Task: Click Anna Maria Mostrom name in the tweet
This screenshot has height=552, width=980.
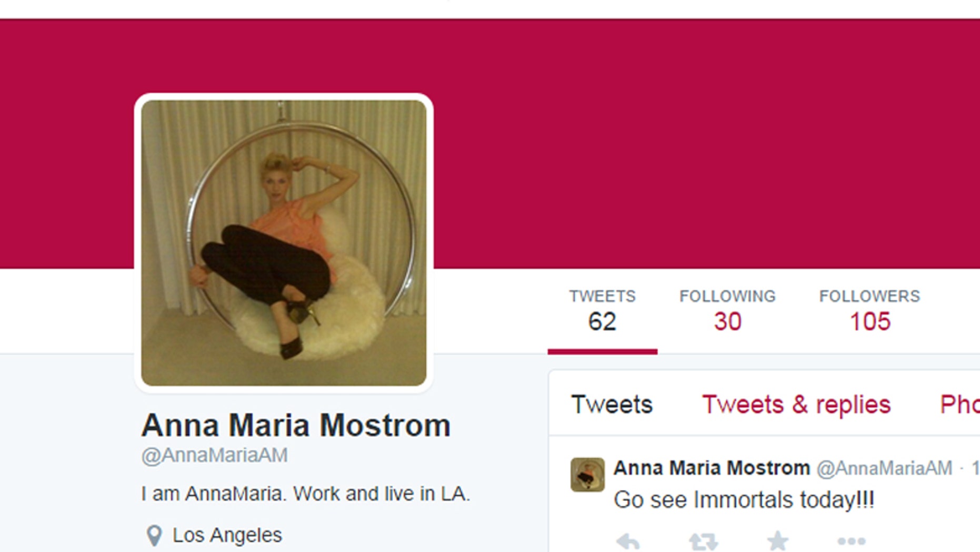Action: [712, 468]
